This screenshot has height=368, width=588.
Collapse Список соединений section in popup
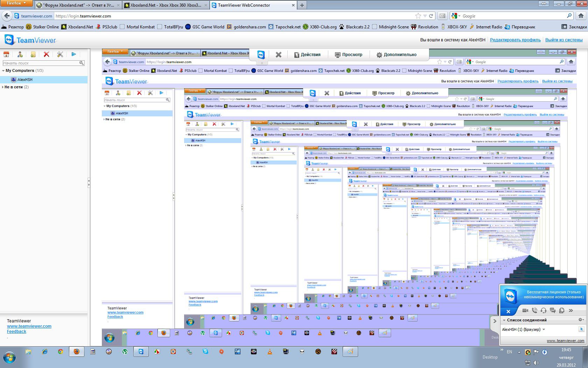(x=504, y=320)
